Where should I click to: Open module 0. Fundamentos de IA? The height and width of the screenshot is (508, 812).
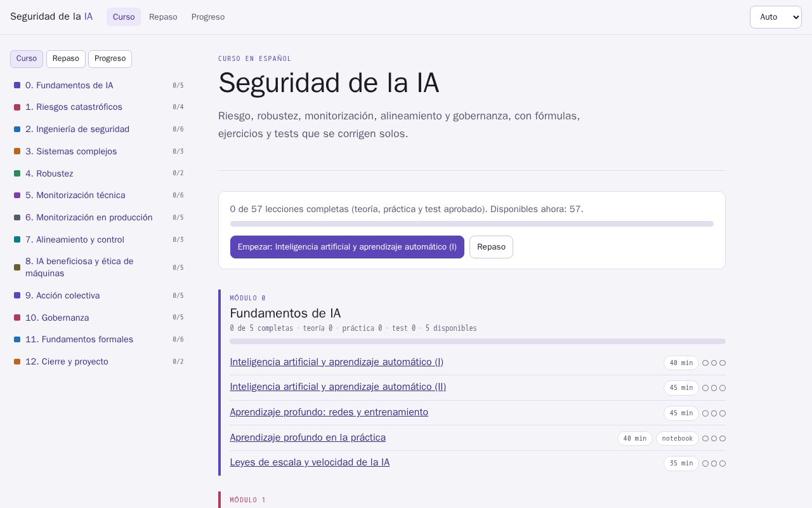coord(99,85)
